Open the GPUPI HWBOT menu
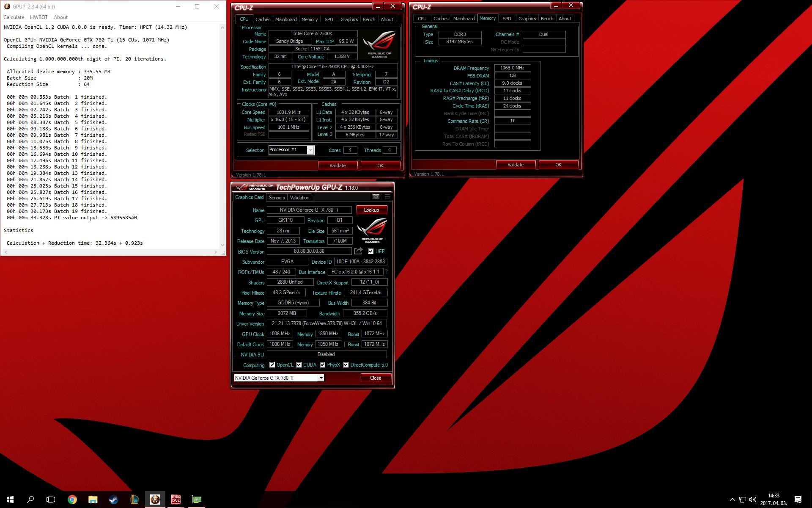Screen dimensions: 812x508 [39, 17]
